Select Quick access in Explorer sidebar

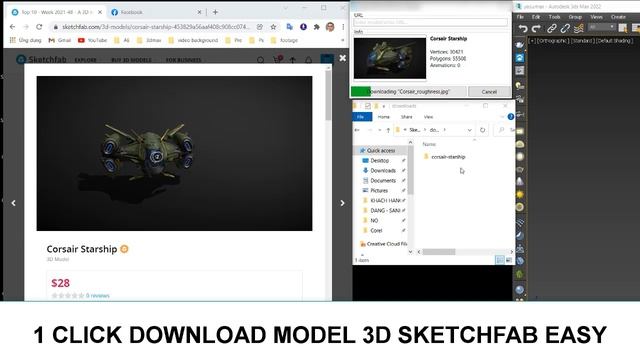pyautogui.click(x=377, y=151)
